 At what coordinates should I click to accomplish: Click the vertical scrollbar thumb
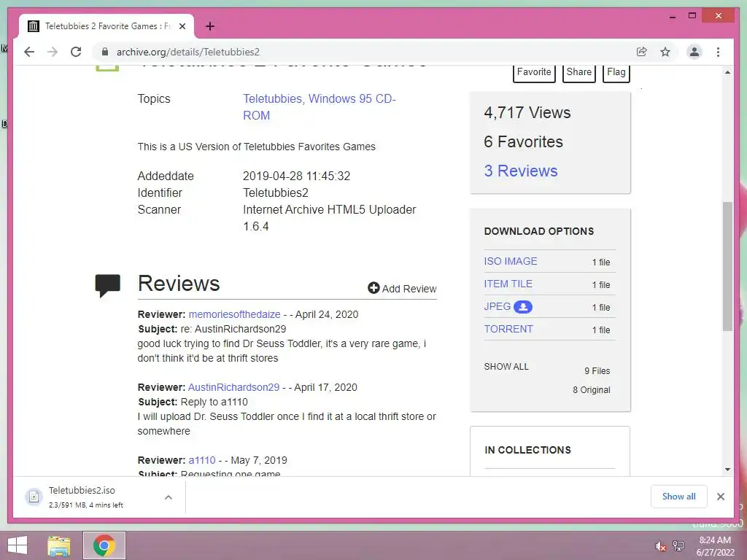pyautogui.click(x=727, y=265)
